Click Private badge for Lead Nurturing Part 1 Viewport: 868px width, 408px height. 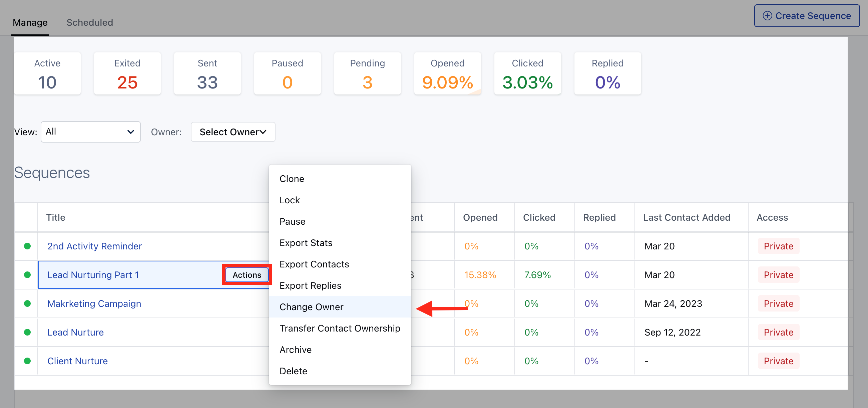click(x=778, y=275)
